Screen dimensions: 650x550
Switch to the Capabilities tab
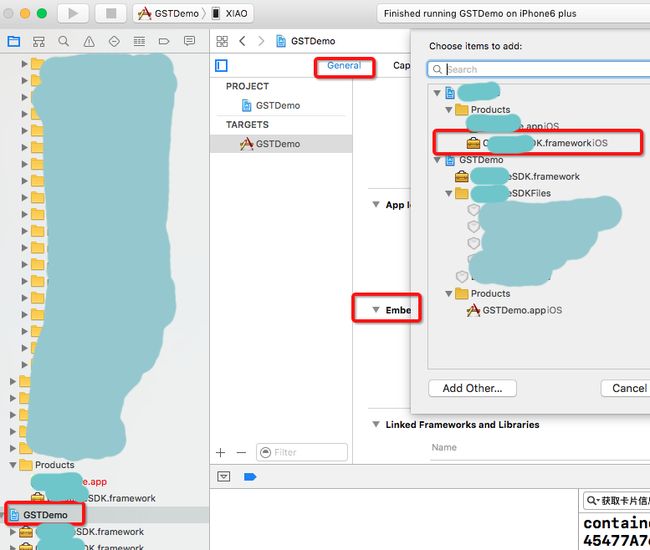[401, 65]
